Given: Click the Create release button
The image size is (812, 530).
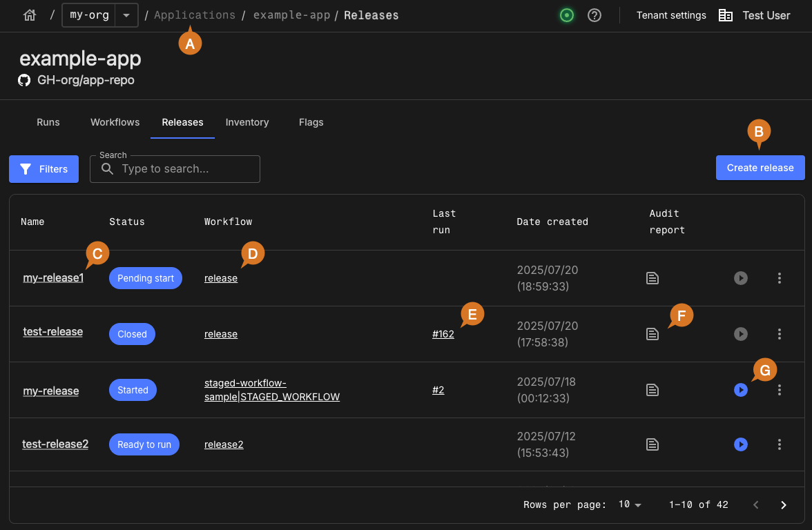Looking at the screenshot, I should [760, 168].
